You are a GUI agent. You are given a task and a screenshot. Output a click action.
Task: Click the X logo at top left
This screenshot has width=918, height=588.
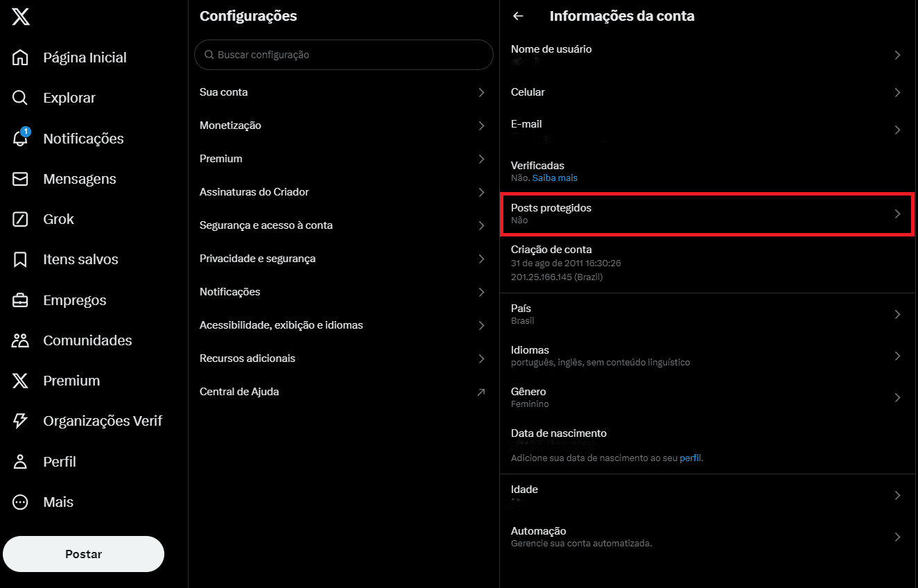tap(21, 17)
